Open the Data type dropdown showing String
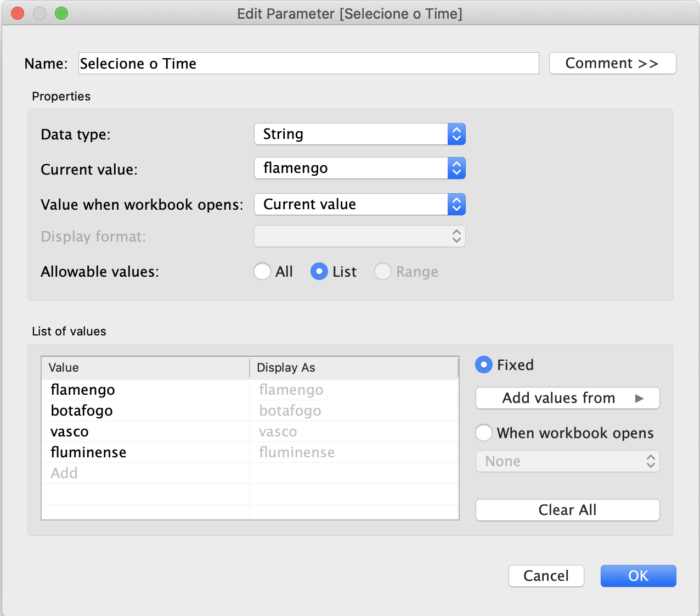Image resolution: width=700 pixels, height=616 pixels. tap(360, 134)
